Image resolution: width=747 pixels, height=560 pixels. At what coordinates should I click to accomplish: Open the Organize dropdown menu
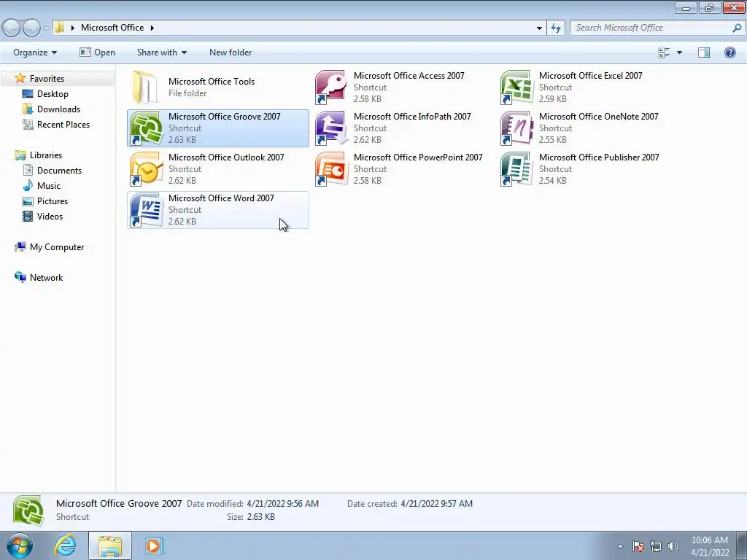[x=35, y=52]
